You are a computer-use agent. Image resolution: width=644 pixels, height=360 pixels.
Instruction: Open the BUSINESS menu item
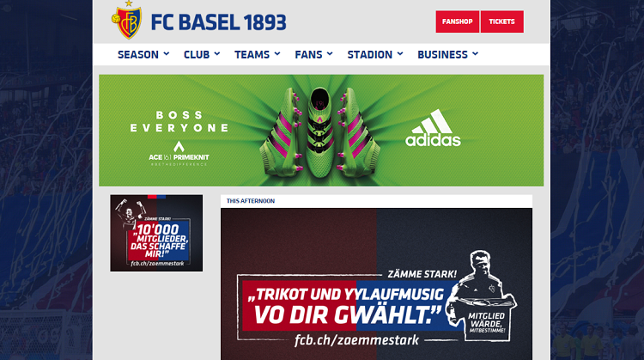click(447, 54)
